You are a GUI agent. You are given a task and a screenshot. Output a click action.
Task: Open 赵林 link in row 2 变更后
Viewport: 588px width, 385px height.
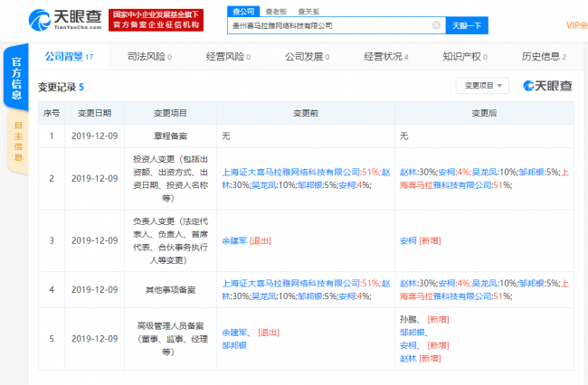(408, 173)
